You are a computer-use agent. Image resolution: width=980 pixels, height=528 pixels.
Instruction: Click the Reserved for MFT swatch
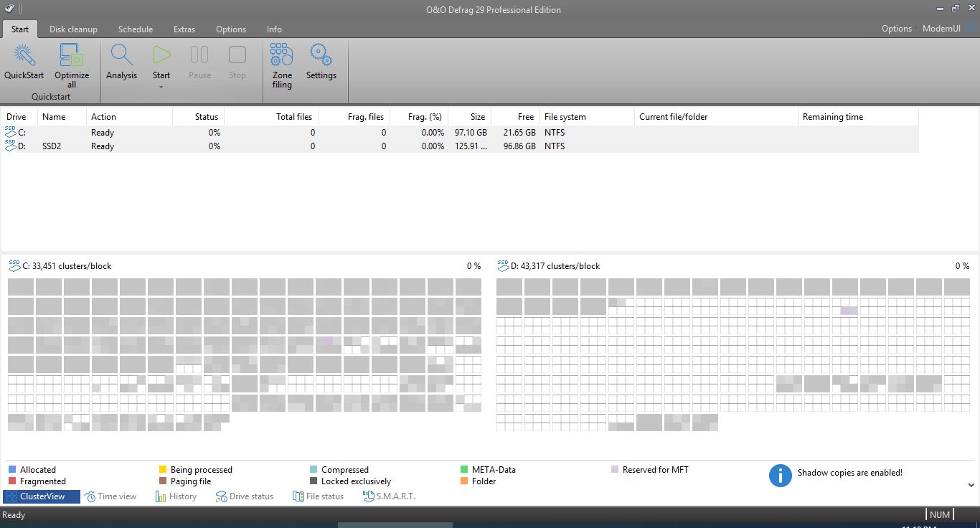(x=615, y=470)
